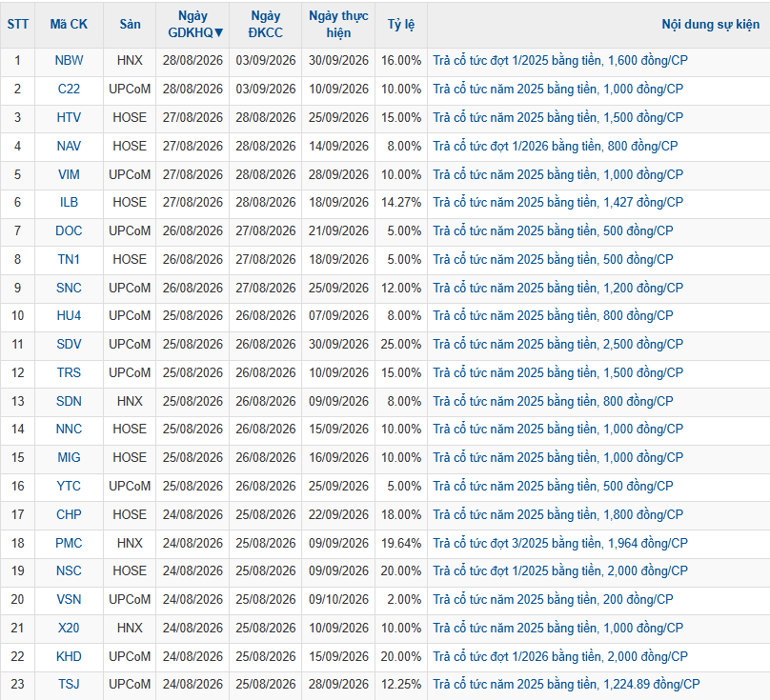Open stock code TRS
The height and width of the screenshot is (700, 770).
(69, 372)
